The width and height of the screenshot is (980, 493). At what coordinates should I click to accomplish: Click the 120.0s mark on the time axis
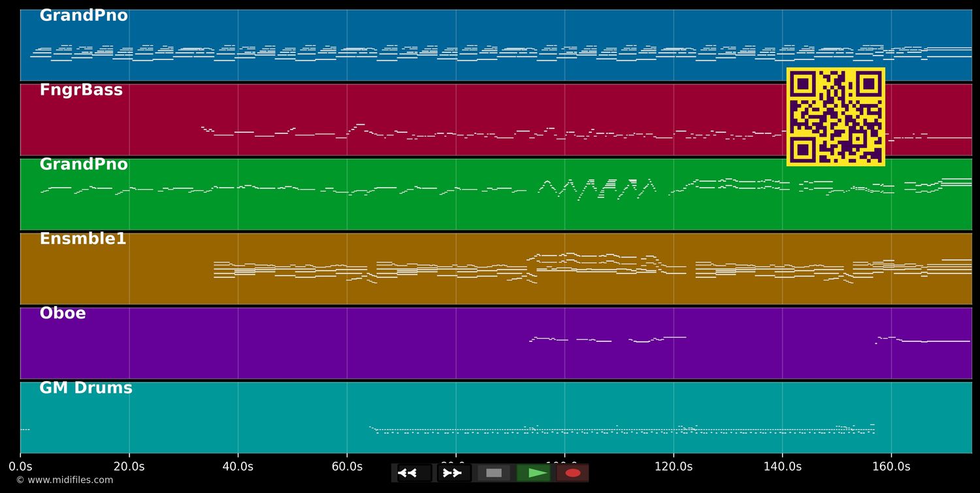click(x=673, y=467)
